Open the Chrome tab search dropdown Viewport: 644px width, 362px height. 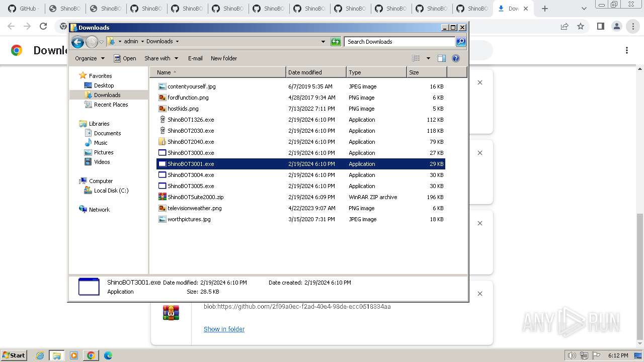[x=584, y=9]
